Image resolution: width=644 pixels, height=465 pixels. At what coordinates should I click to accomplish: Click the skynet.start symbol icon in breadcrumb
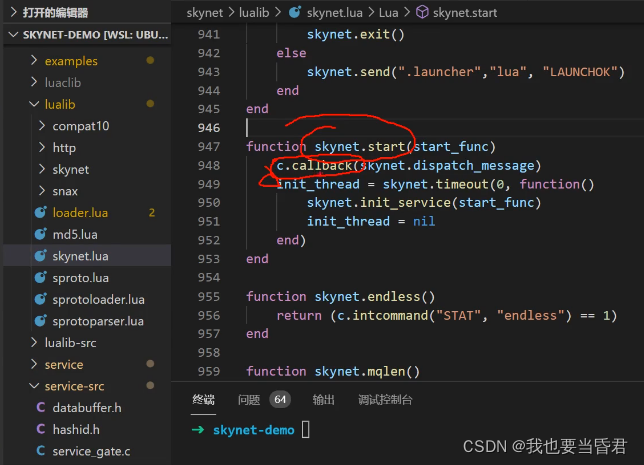(x=422, y=12)
